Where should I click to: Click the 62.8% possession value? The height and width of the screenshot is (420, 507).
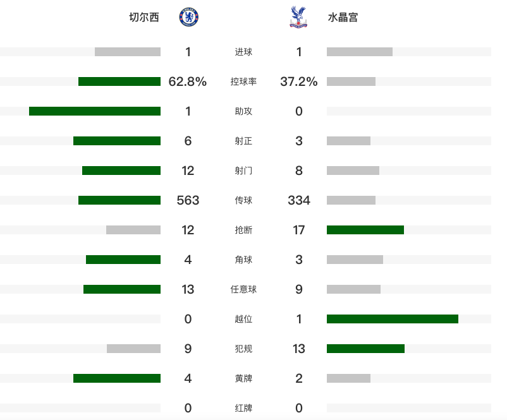click(x=188, y=81)
